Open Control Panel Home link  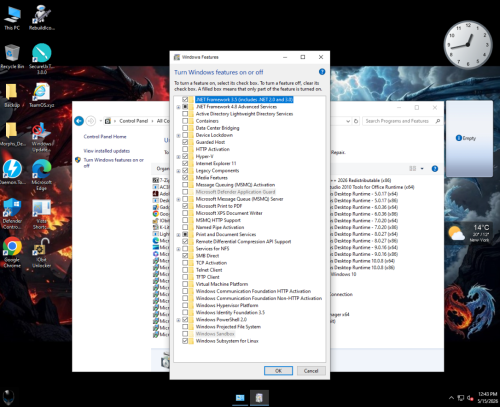click(x=105, y=137)
